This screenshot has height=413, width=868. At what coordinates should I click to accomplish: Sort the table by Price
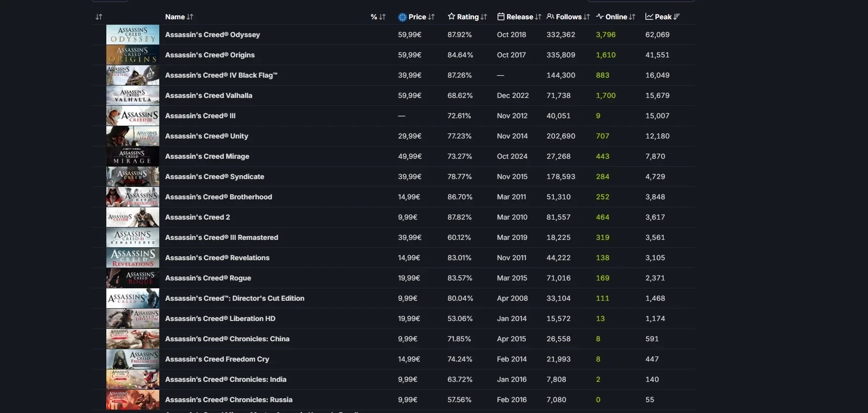point(416,17)
